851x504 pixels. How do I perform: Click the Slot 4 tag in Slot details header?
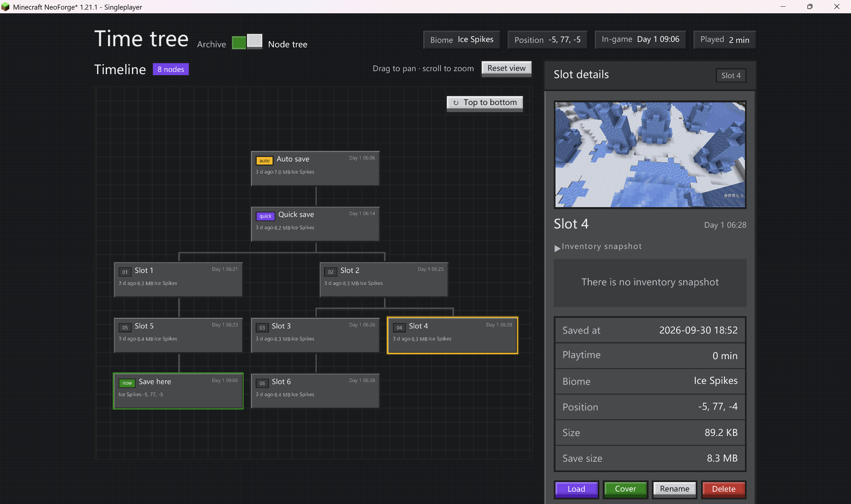click(731, 75)
